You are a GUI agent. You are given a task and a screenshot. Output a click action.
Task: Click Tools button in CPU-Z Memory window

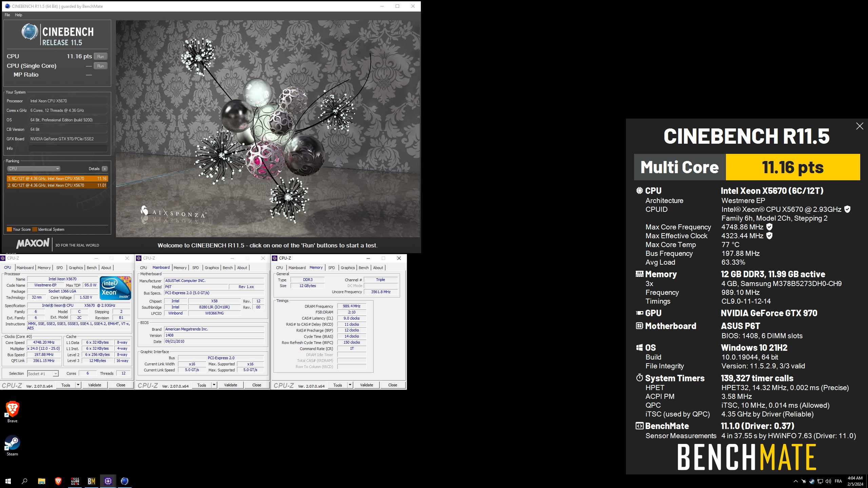[x=338, y=385]
